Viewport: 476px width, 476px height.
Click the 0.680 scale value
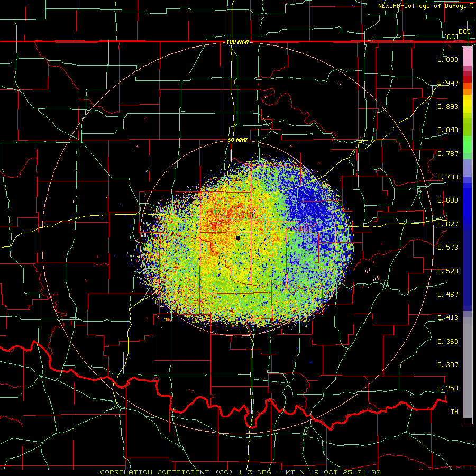click(x=448, y=200)
